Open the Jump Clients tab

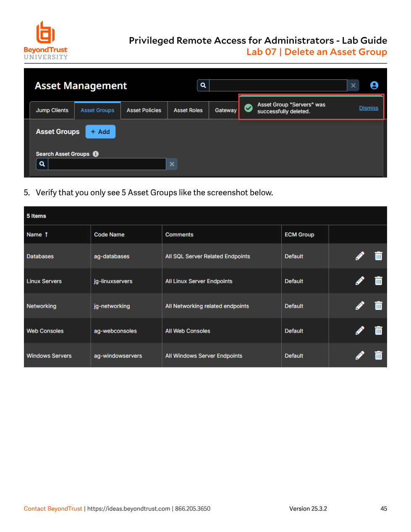point(52,110)
